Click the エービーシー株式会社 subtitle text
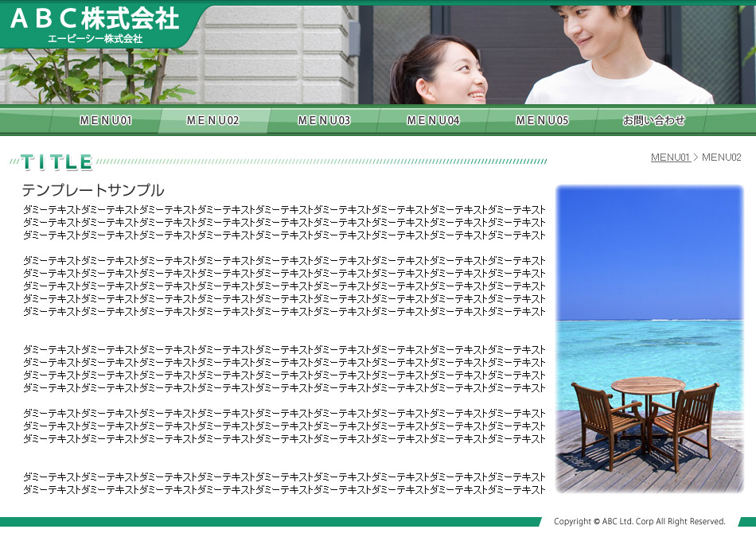This screenshot has width=756, height=533. click(95, 38)
